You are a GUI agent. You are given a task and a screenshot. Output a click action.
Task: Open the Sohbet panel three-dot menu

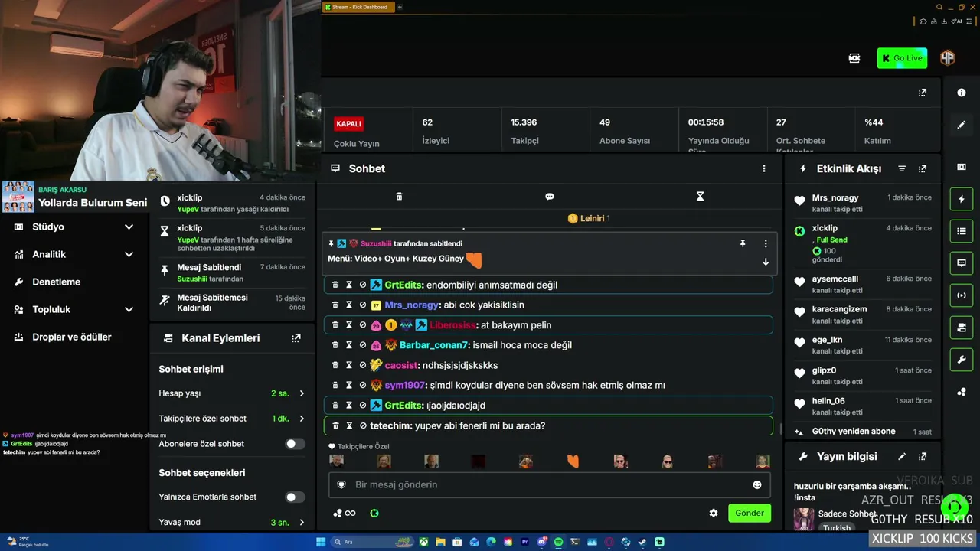click(x=763, y=168)
